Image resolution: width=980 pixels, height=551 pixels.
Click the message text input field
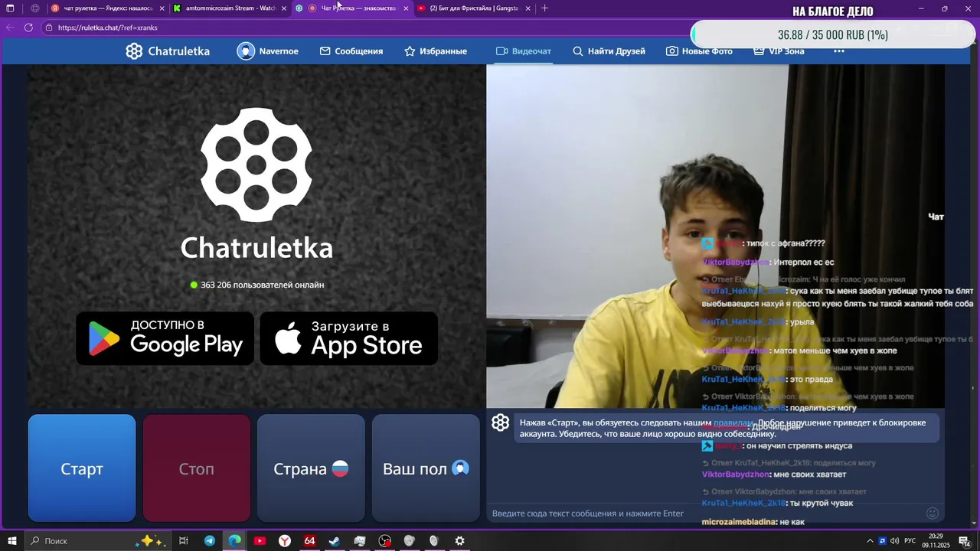[x=704, y=514]
